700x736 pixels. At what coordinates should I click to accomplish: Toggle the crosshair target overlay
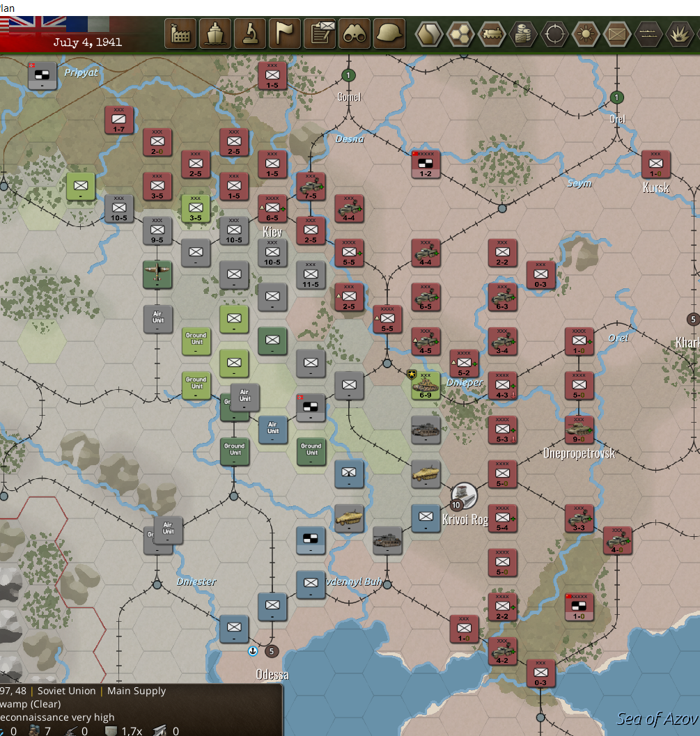click(554, 34)
